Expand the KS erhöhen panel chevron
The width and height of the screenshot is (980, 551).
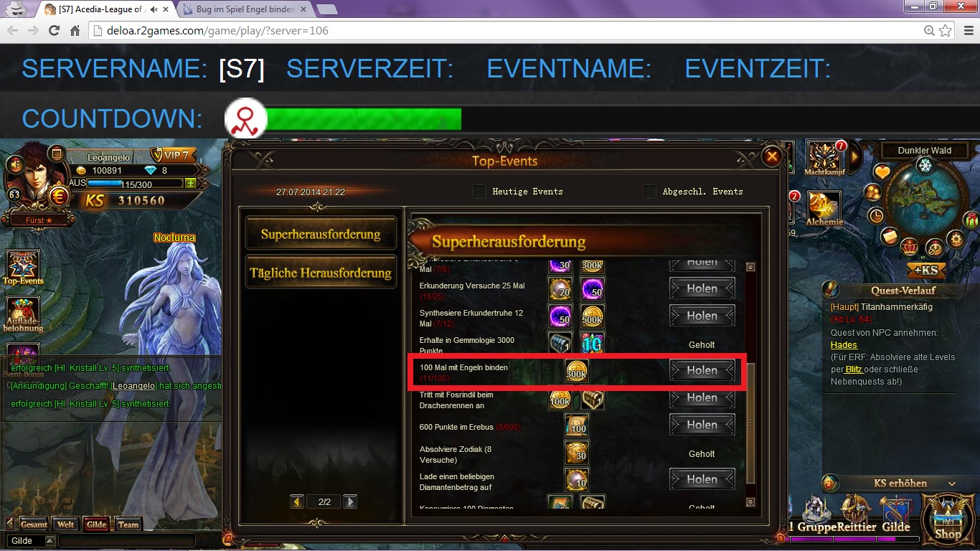[952, 484]
